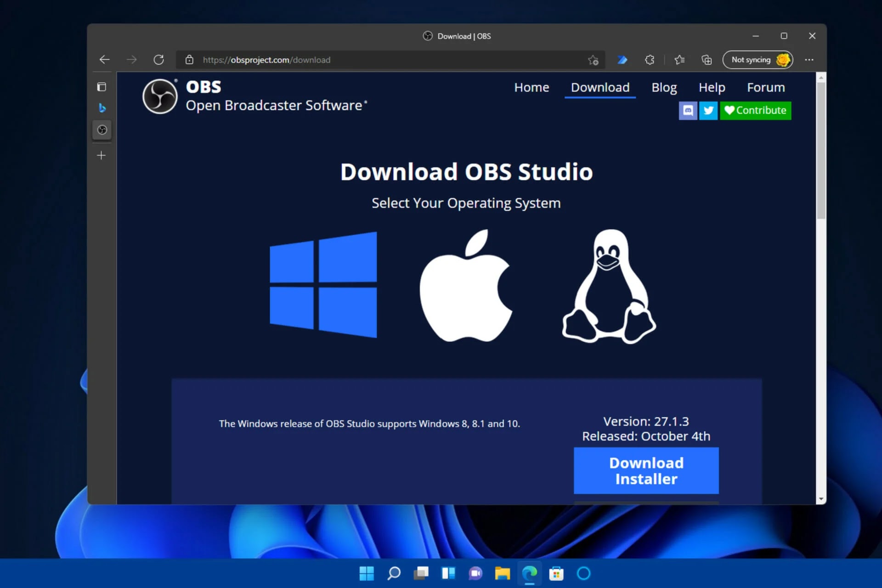Open the Not syncing profile button
882x588 pixels.
pyautogui.click(x=758, y=60)
